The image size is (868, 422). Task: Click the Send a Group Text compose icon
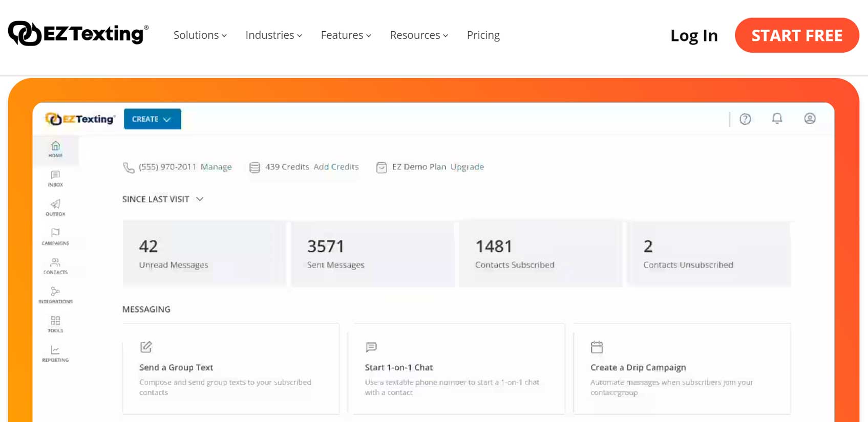coord(146,347)
